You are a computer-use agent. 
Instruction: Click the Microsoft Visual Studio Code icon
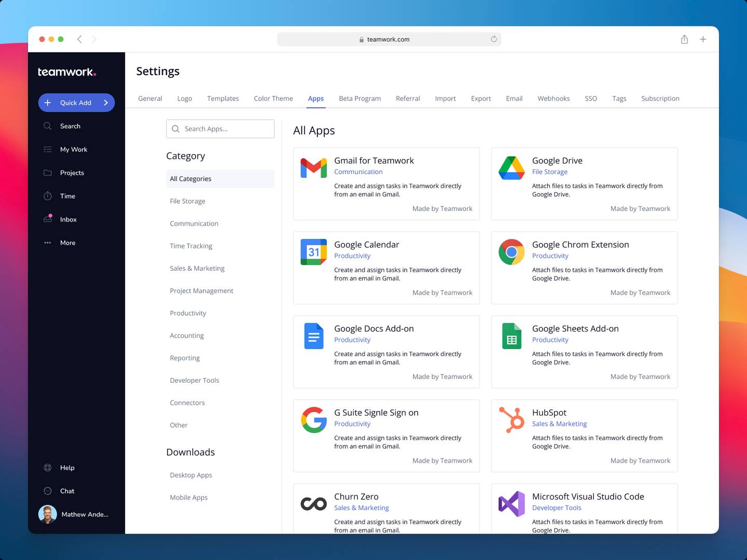pos(511,503)
